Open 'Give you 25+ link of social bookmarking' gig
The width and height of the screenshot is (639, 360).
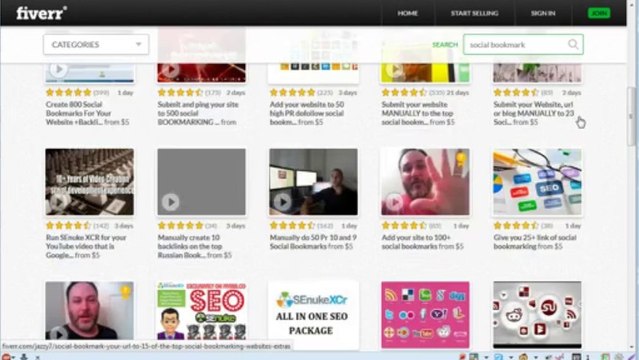click(x=535, y=242)
